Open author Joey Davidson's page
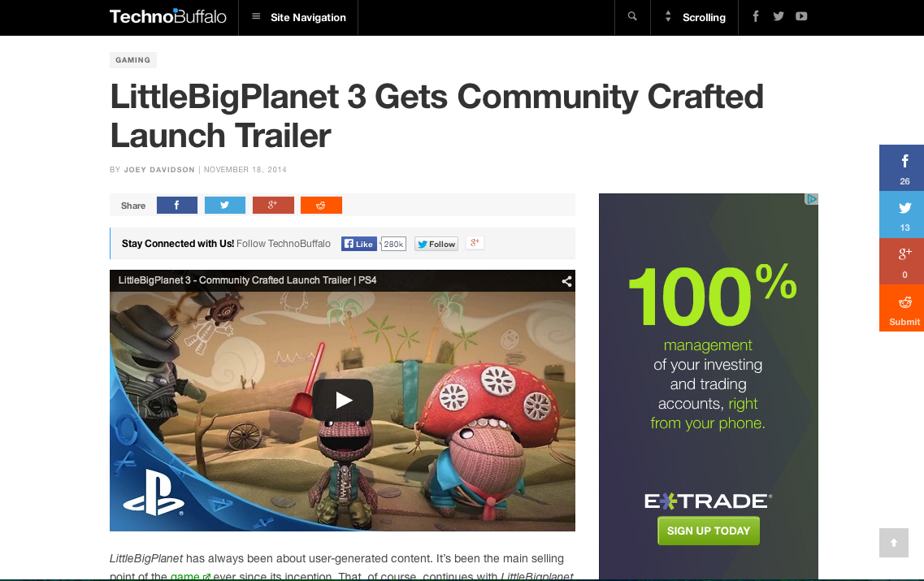924x581 pixels. tap(159, 170)
